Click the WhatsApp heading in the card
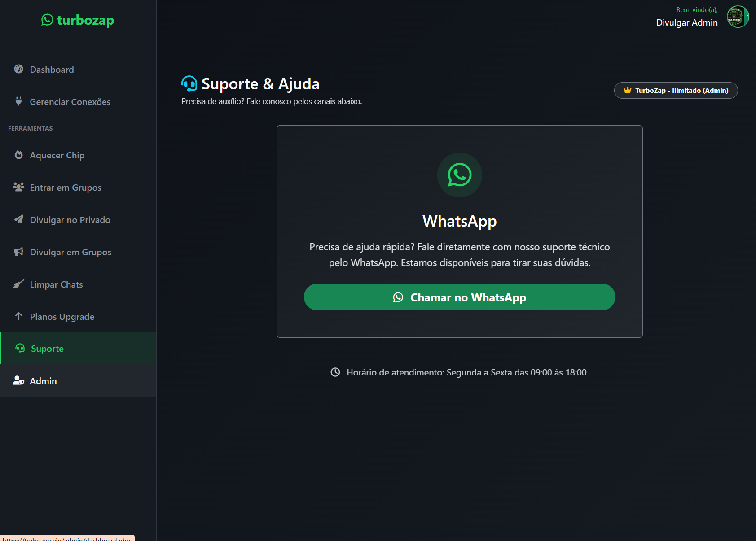Viewport: 756px width, 541px height. pos(460,221)
